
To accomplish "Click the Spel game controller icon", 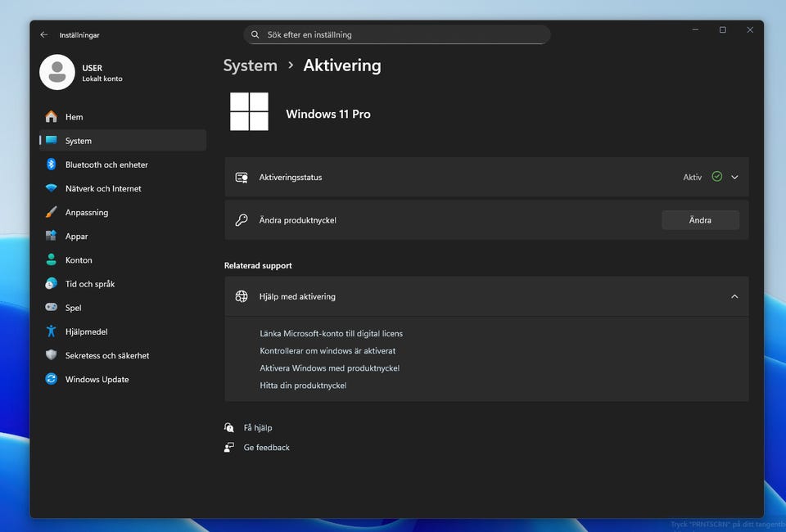I will (x=52, y=308).
